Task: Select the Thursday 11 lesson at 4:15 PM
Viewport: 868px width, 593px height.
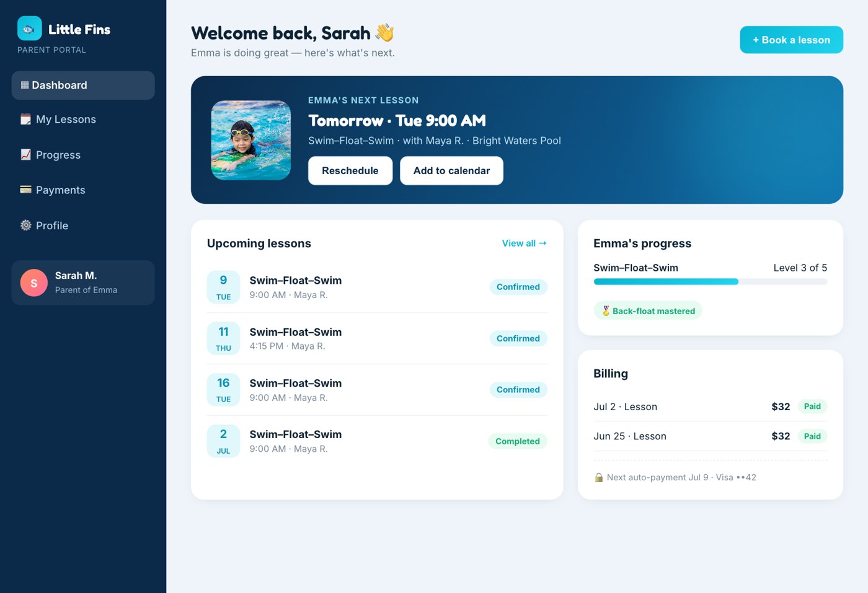Action: [377, 338]
